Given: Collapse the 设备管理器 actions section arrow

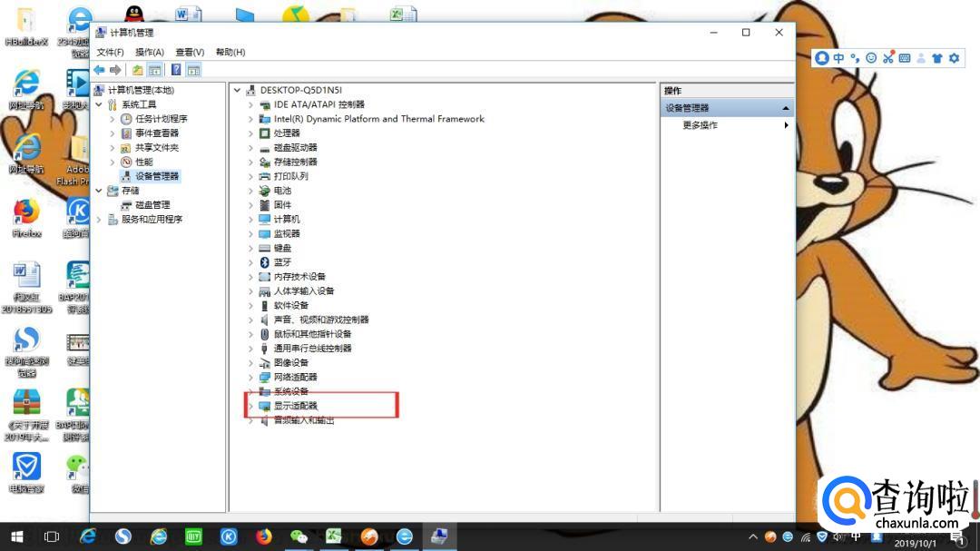Looking at the screenshot, I should [x=786, y=108].
